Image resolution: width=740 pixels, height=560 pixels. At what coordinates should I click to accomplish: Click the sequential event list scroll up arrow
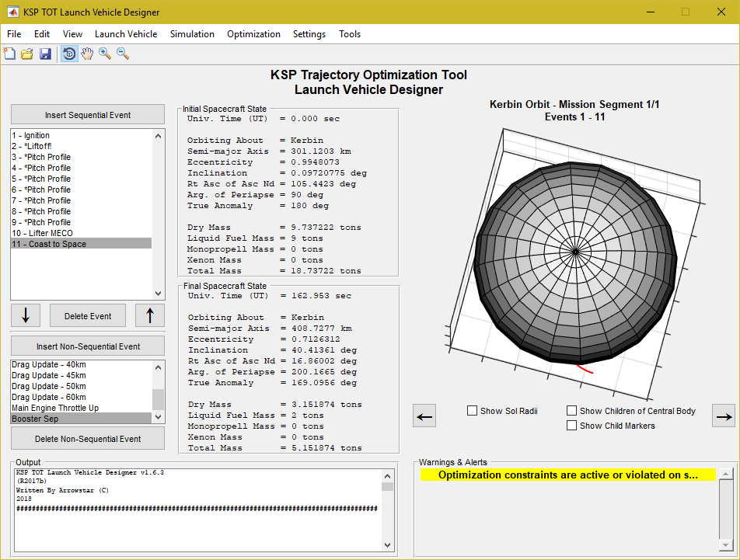coord(158,136)
